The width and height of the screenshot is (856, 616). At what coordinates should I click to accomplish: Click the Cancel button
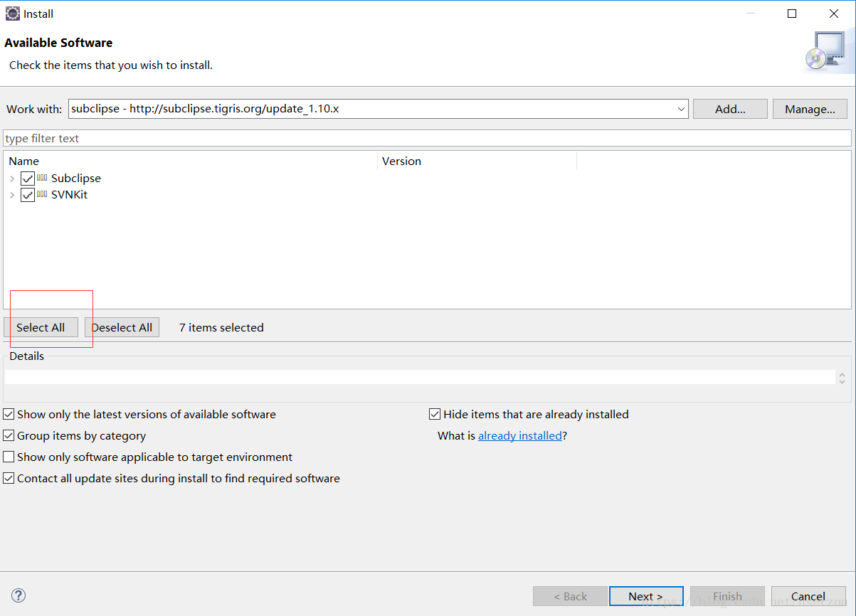point(808,596)
